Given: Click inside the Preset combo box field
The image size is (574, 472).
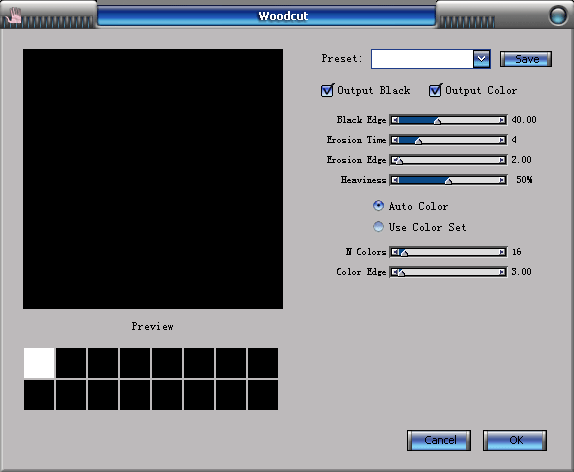Looking at the screenshot, I should click(422, 59).
